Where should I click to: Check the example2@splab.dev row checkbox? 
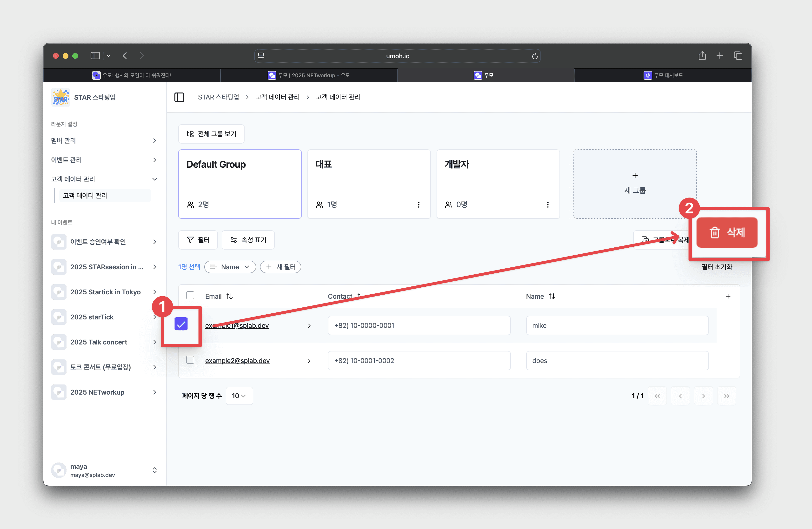(x=190, y=360)
